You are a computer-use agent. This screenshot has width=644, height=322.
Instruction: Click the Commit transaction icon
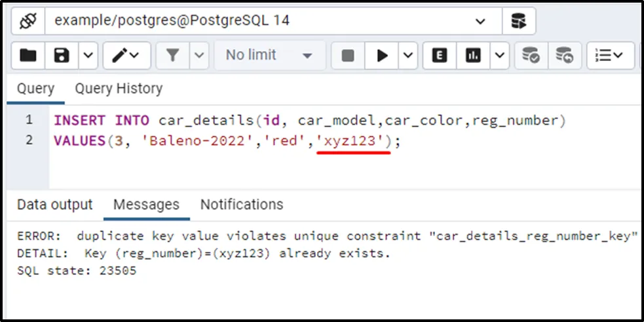[530, 56]
